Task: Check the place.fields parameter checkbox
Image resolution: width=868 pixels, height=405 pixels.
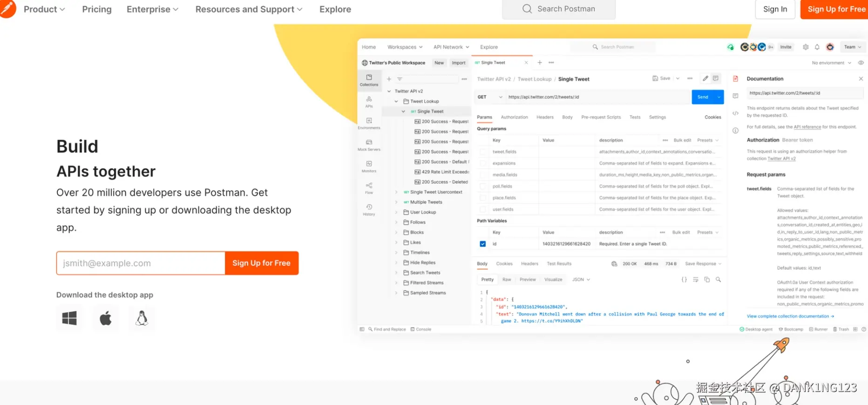Action: pos(483,198)
